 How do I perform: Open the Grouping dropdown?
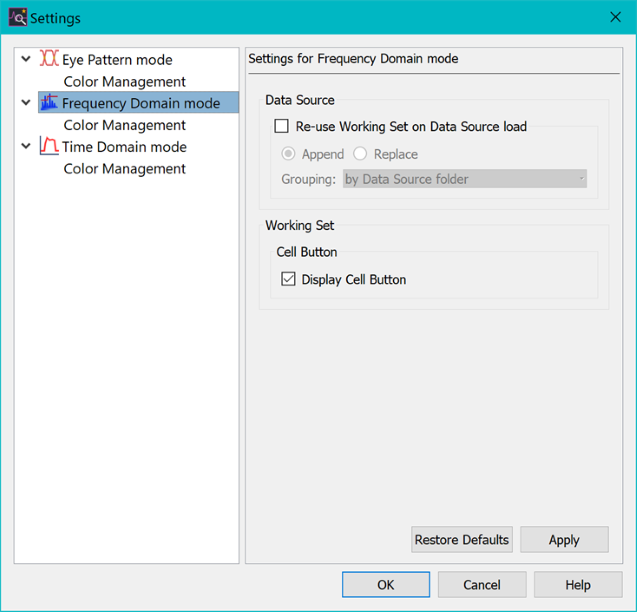(465, 179)
